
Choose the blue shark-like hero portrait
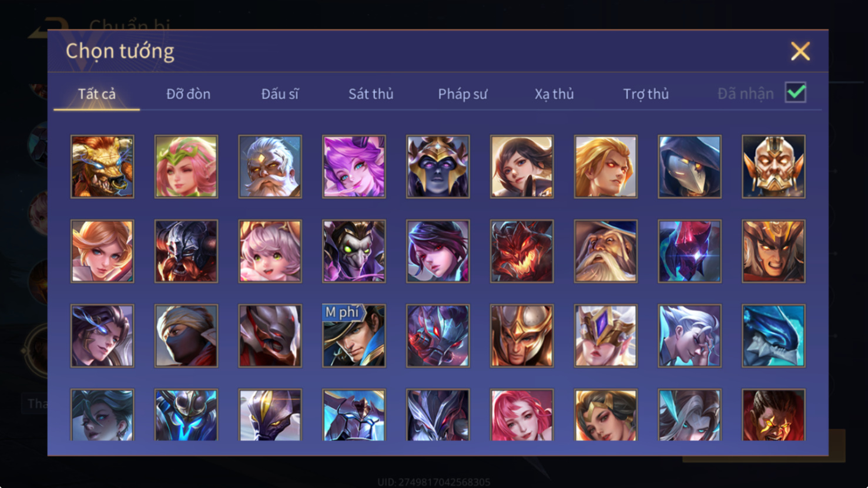click(x=773, y=336)
